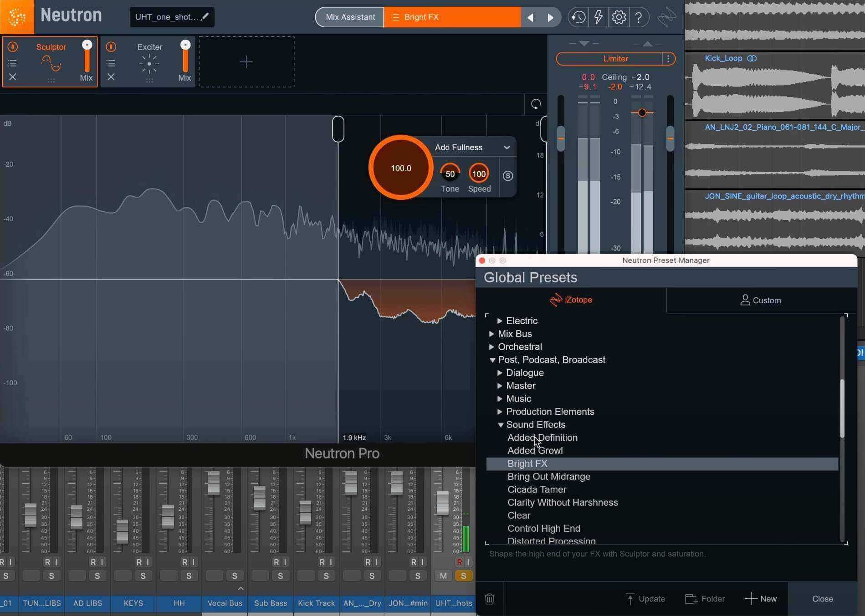865x616 pixels.
Task: Solo the Sculptor band with S icon
Action: click(508, 176)
